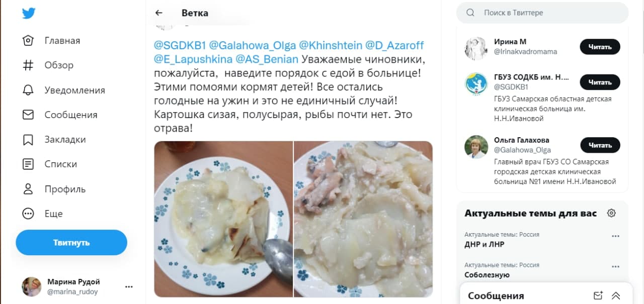The height and width of the screenshot is (304, 644).
Task: Click the @Khinshtein mention link
Action: [x=331, y=46]
